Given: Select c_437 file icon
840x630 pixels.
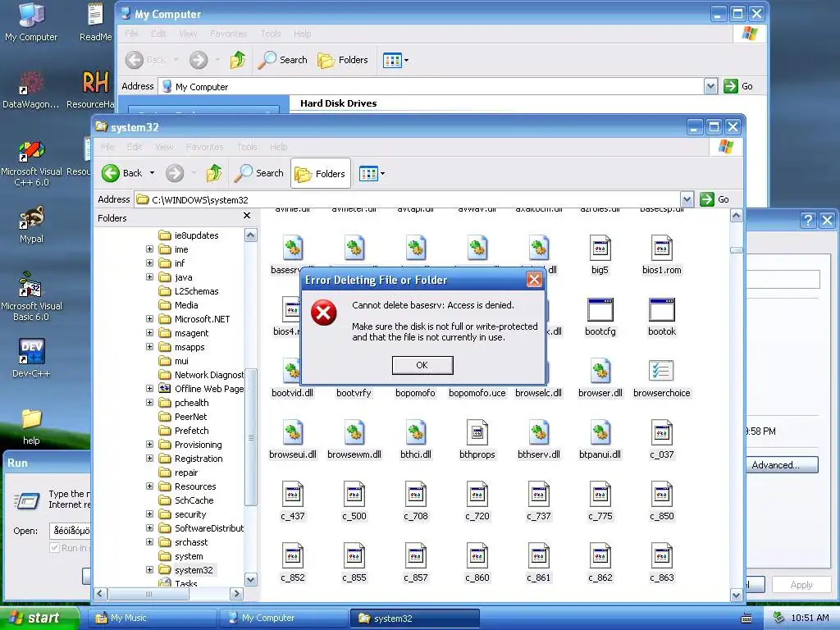Looking at the screenshot, I should point(293,501).
